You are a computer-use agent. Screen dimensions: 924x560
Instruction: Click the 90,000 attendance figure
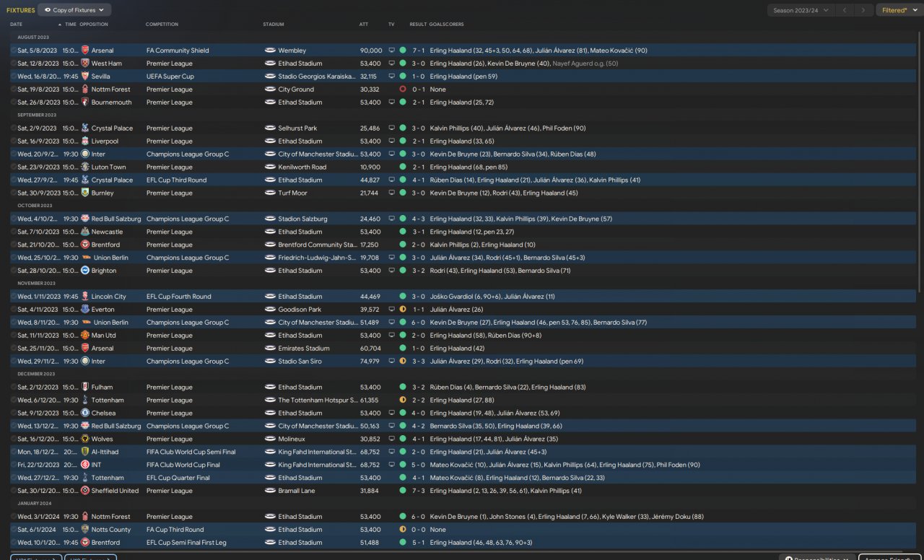coord(371,51)
